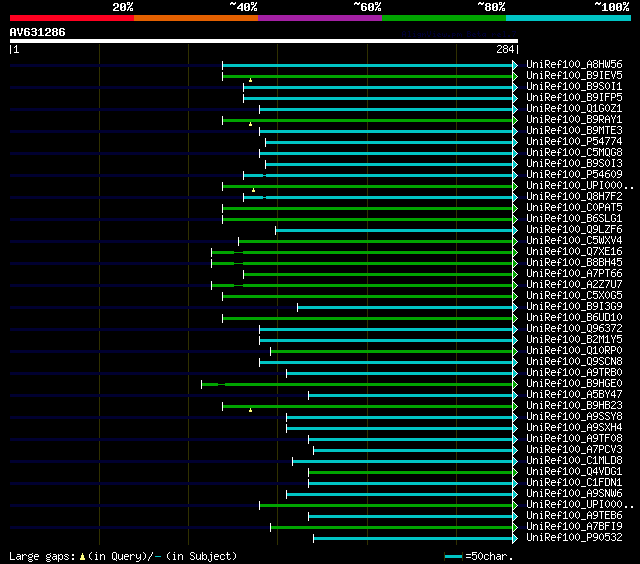The height and width of the screenshot is (564, 640).
Task: Pick the UniRef100_B9I3G9 subject name
Action: point(574,307)
